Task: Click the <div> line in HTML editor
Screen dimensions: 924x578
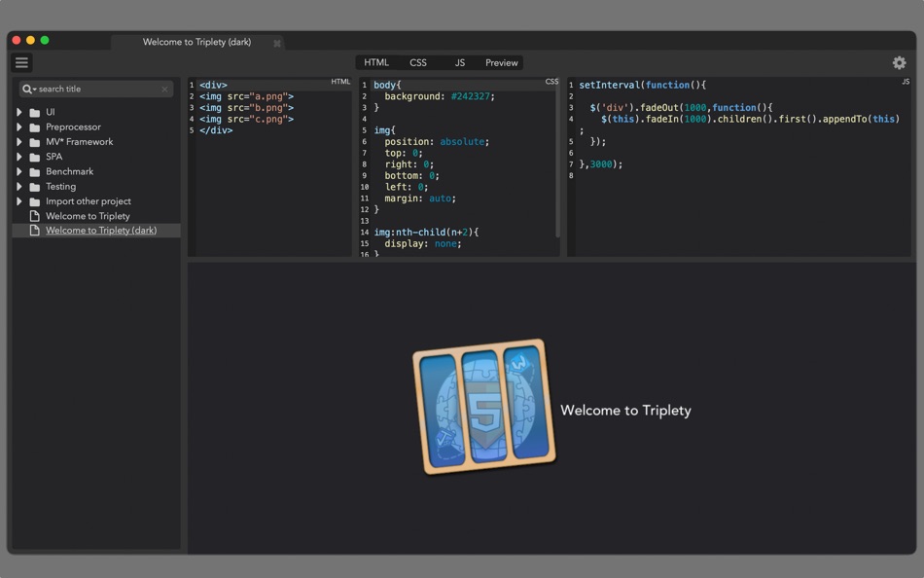Action: 213,85
